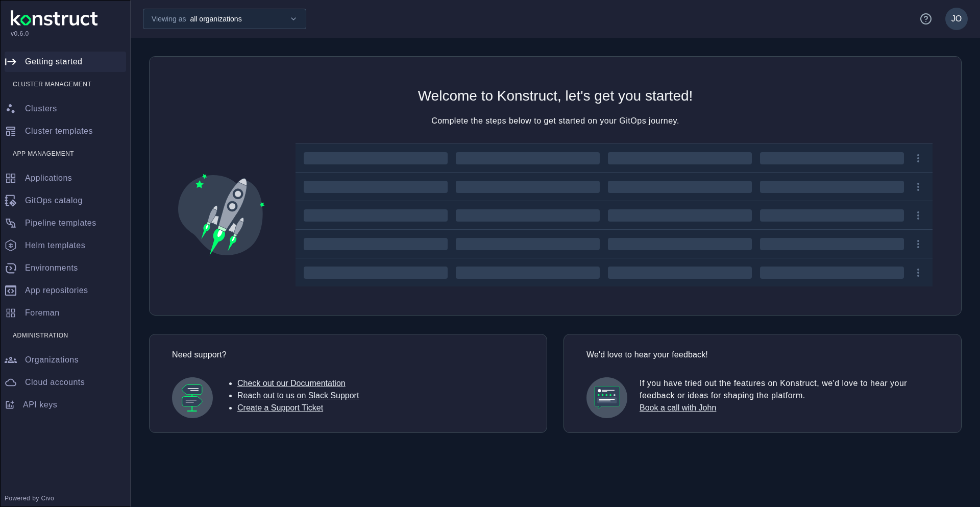Click the Getting started arrow icon
The height and width of the screenshot is (507, 980).
coord(11,62)
